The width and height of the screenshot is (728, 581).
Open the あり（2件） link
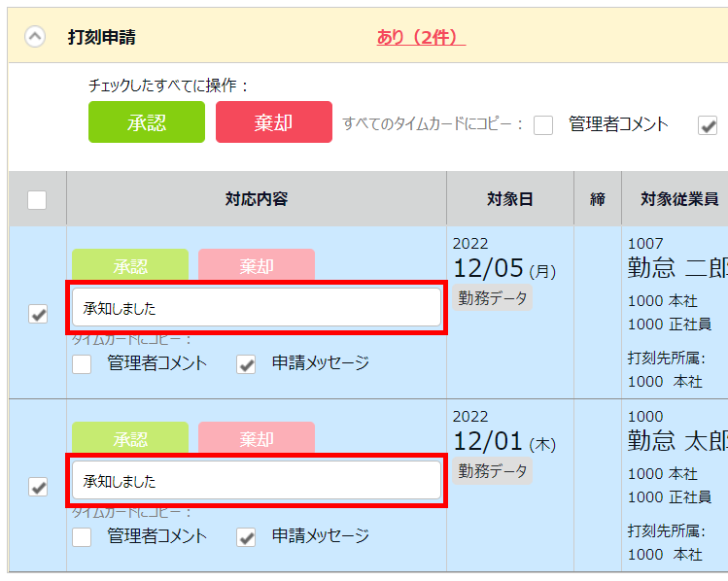point(421,38)
